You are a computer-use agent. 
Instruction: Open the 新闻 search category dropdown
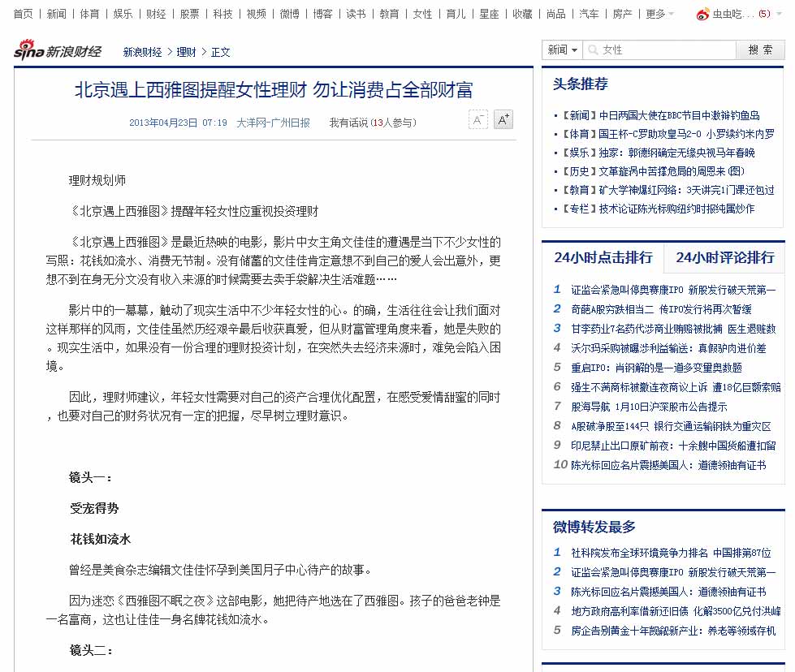(562, 50)
